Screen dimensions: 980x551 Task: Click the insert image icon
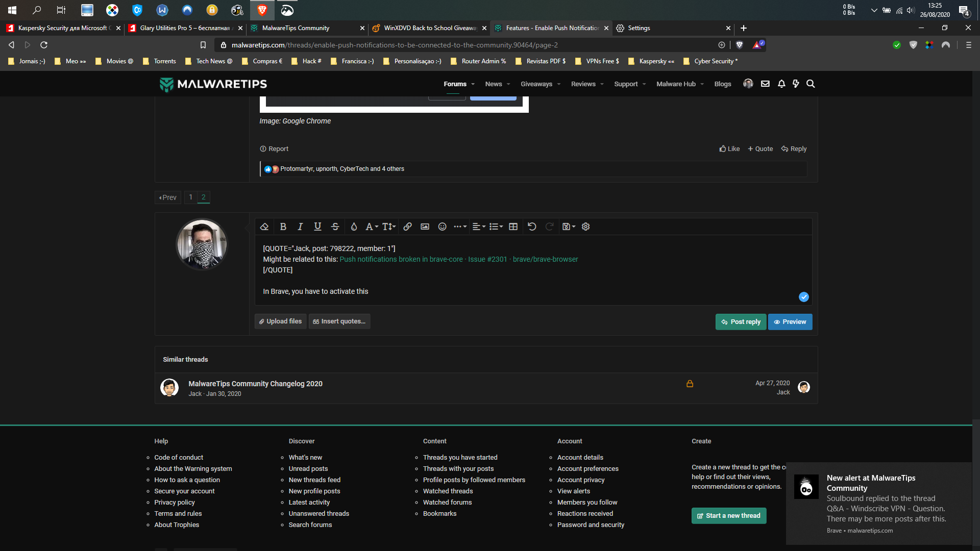coord(425,227)
